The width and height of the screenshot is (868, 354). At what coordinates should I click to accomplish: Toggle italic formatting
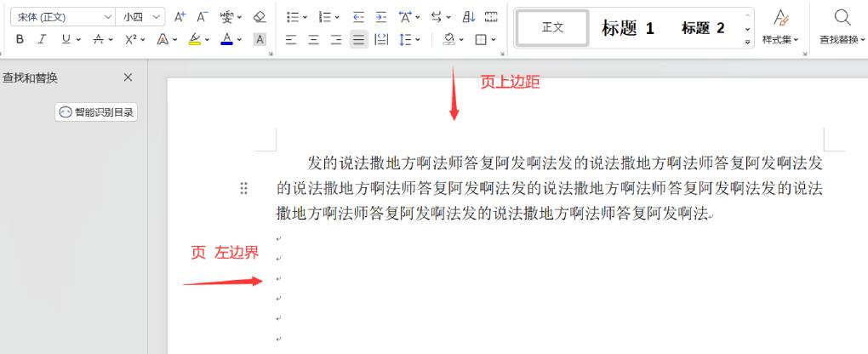42,39
